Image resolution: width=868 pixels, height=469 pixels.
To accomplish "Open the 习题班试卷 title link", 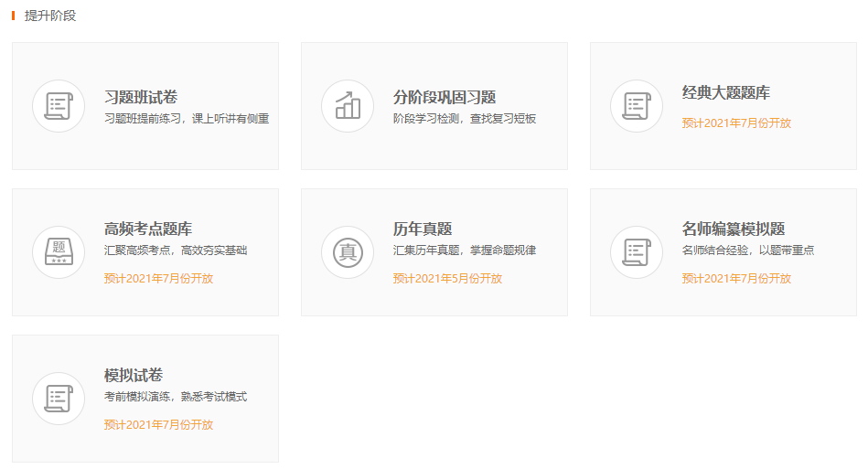I will (141, 97).
